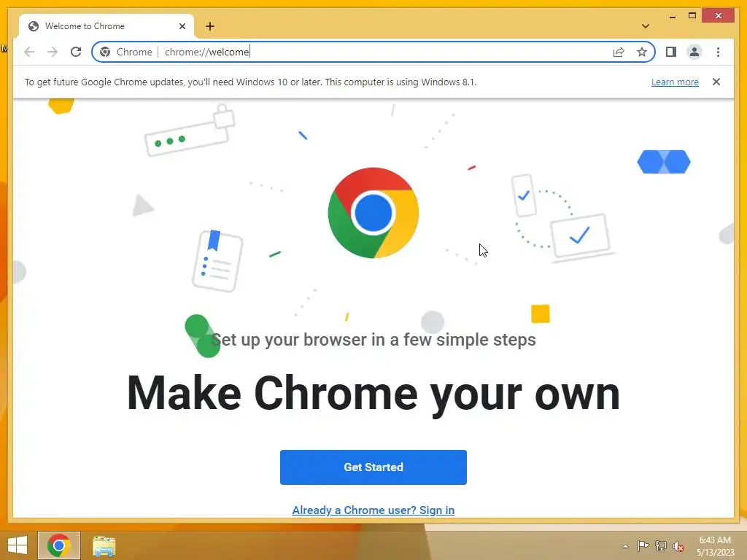The image size is (747, 560).
Task: Open the side panel icon
Action: pyautogui.click(x=671, y=52)
